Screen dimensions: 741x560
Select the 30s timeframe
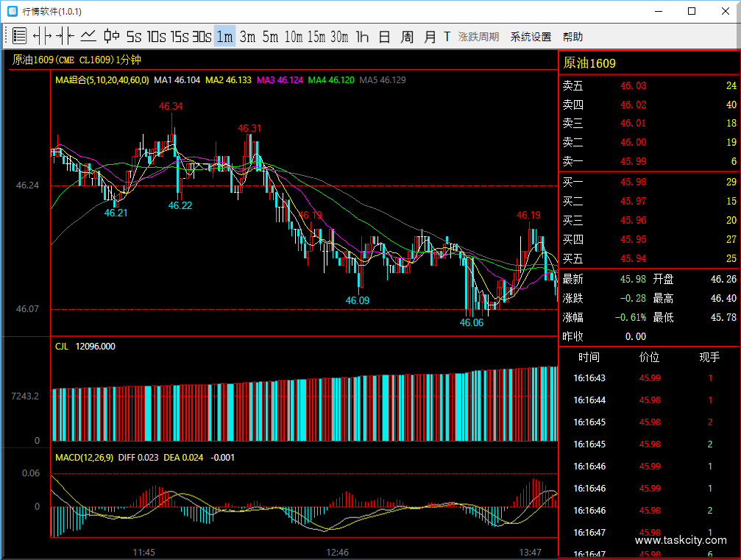pyautogui.click(x=202, y=37)
